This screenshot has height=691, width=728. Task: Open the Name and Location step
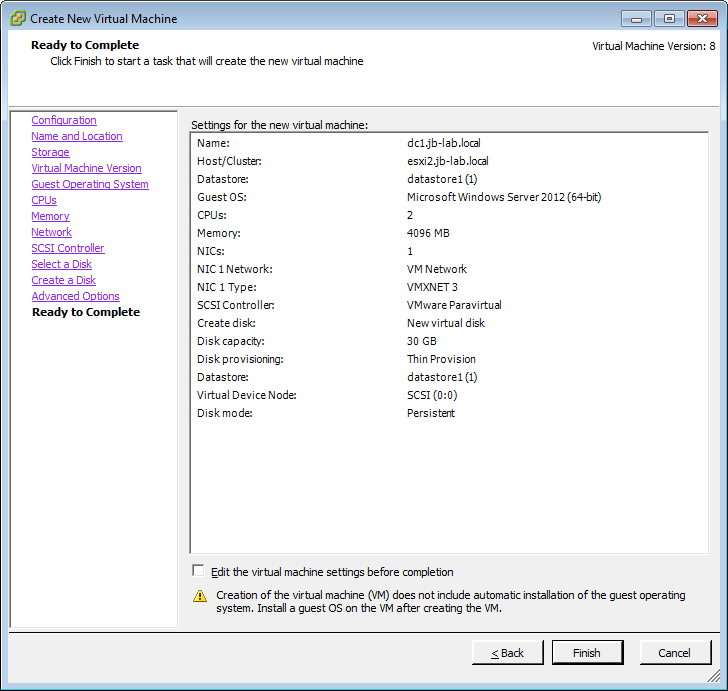(77, 136)
